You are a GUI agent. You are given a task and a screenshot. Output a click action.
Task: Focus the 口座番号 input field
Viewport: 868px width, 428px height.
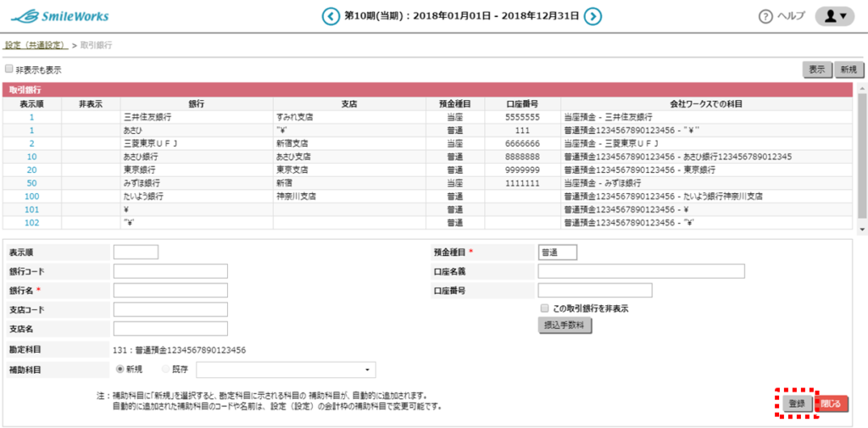coord(595,290)
